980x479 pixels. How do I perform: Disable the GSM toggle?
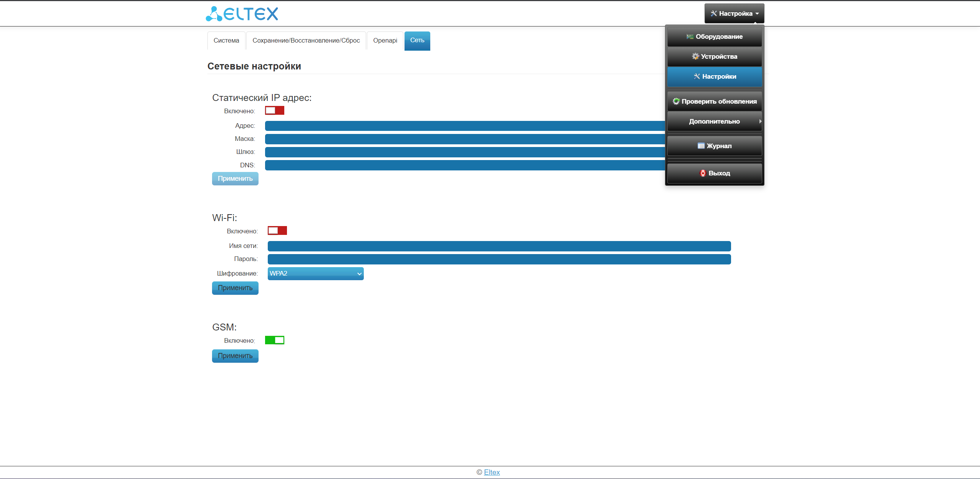[274, 340]
